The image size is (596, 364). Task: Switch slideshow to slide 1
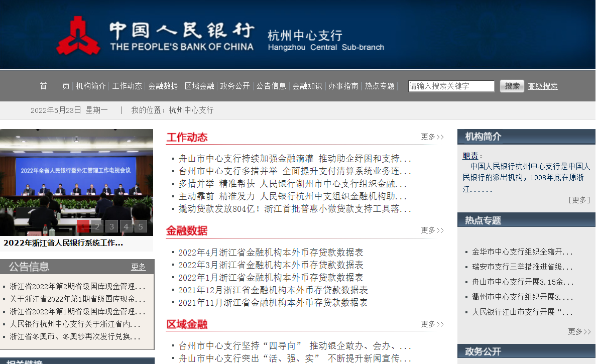point(83,226)
